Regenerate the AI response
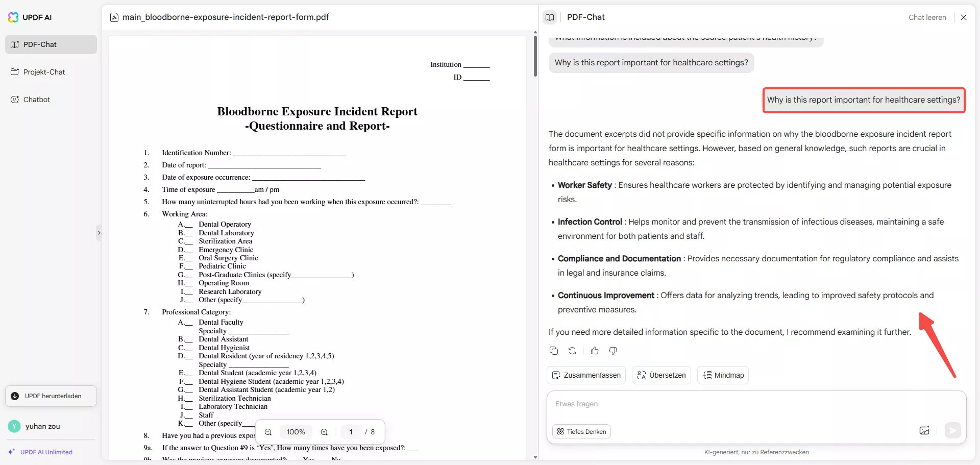This screenshot has height=465, width=980. pyautogui.click(x=572, y=351)
